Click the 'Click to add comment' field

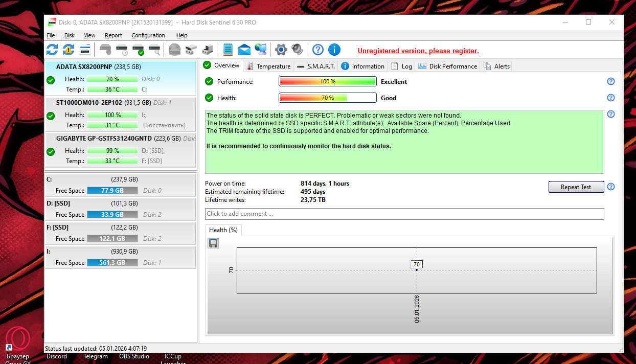click(x=404, y=214)
